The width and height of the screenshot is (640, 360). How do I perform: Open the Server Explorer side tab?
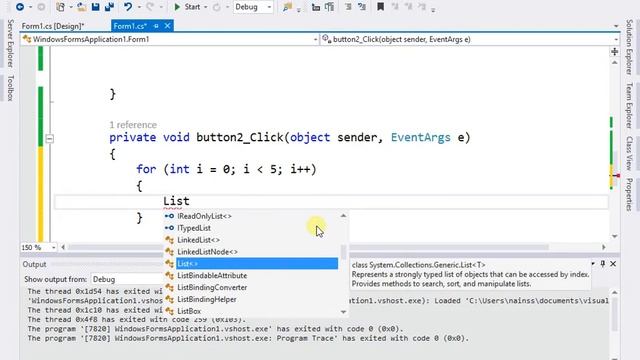pyautogui.click(x=10, y=43)
